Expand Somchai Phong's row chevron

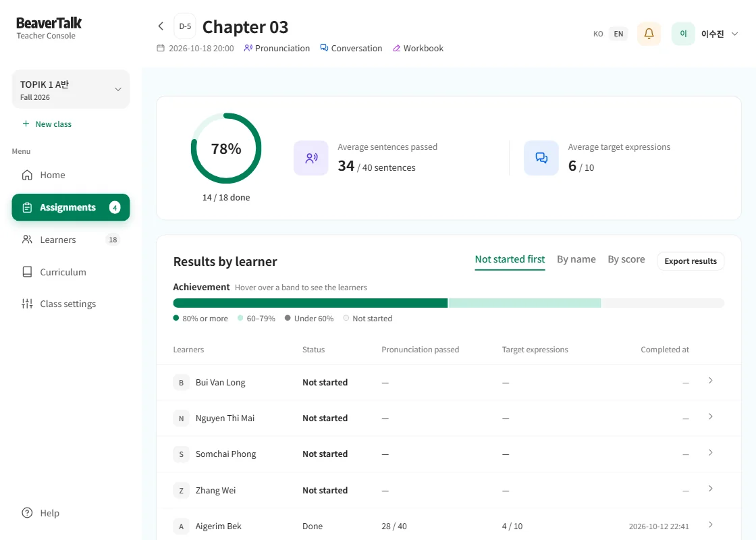click(x=711, y=452)
